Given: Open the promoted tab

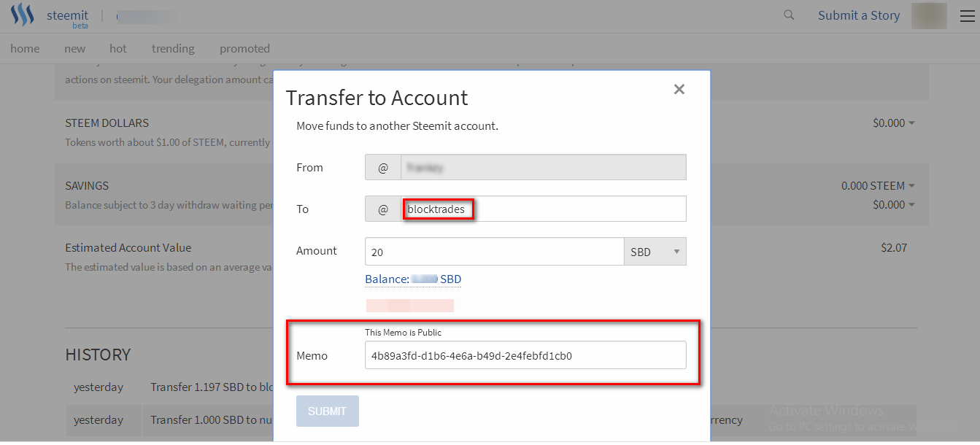Looking at the screenshot, I should coord(244,49).
